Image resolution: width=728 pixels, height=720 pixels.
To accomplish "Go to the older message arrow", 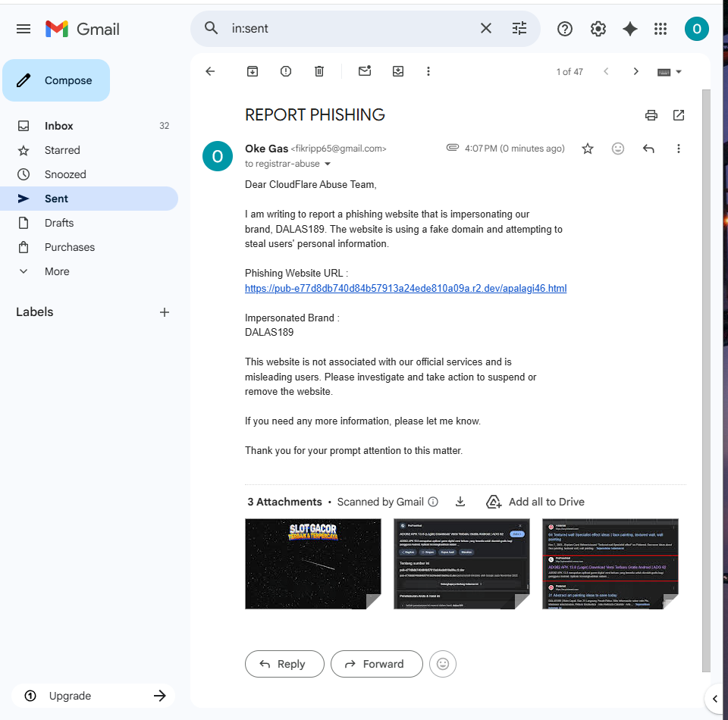I will (635, 71).
